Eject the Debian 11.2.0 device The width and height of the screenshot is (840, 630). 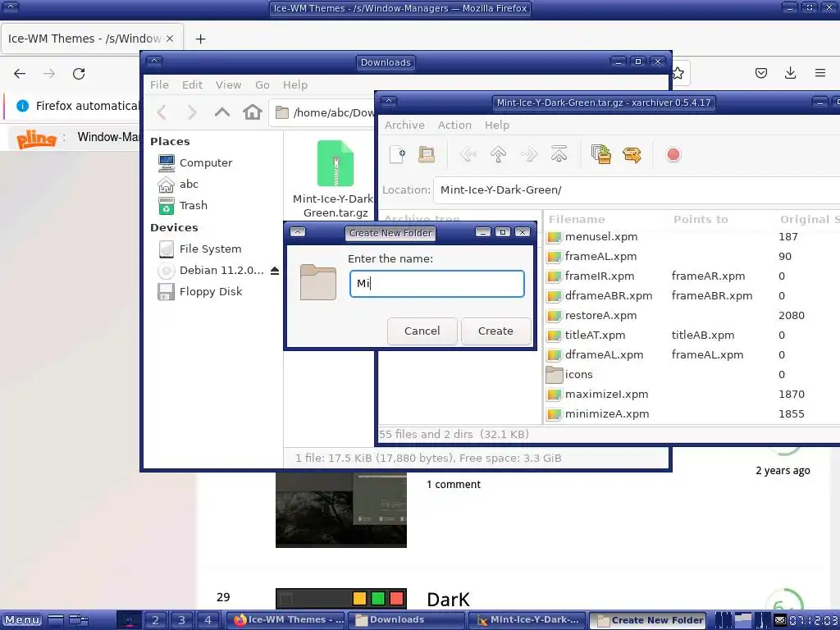(275, 271)
